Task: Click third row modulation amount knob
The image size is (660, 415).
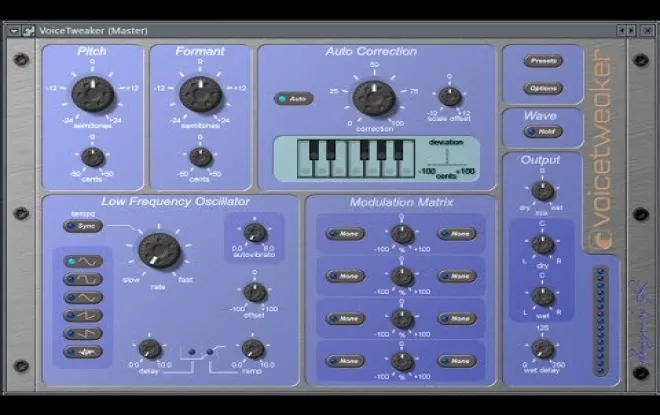Action: [402, 319]
